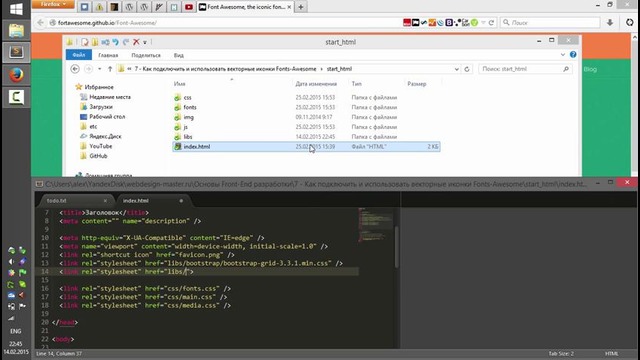Click the red Delete icon in Explorer toolbar
This screenshot has height=360, width=640.
point(136,42)
